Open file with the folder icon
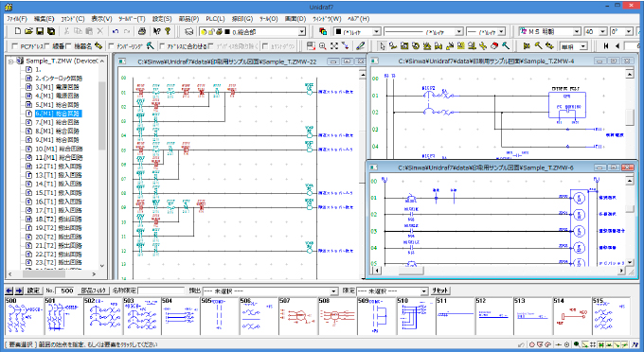Image resolution: width=644 pixels, height=352 pixels. pyautogui.click(x=28, y=31)
